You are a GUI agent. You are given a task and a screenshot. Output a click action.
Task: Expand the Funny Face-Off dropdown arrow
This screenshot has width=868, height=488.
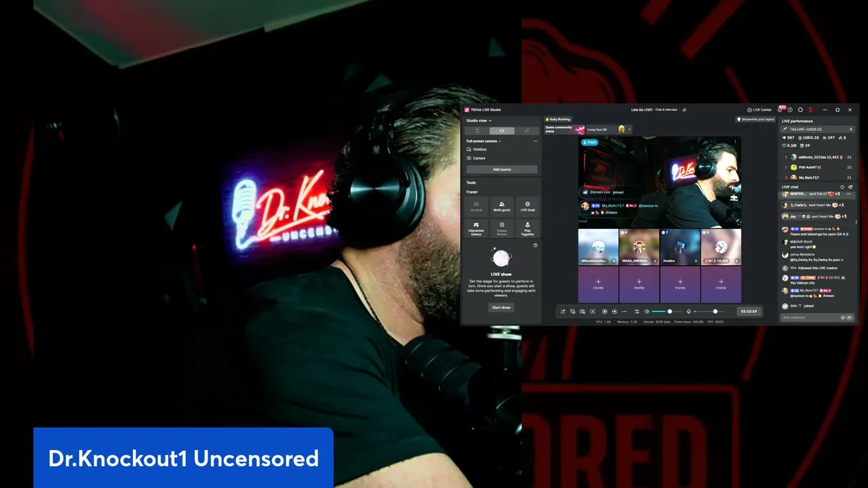(x=629, y=129)
